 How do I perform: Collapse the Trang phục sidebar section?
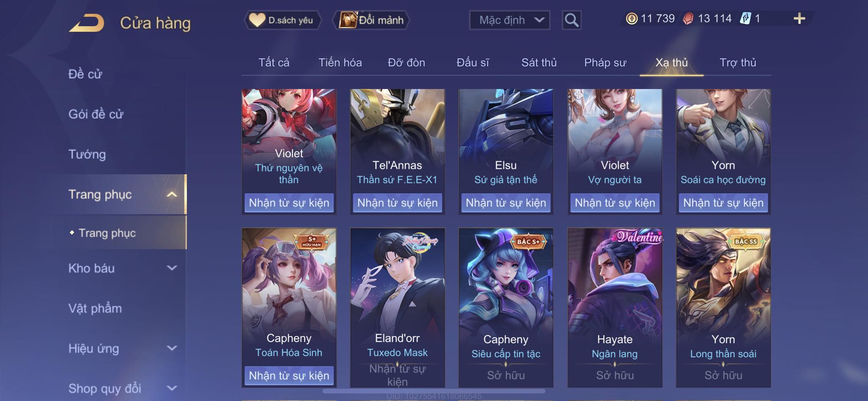tap(172, 194)
